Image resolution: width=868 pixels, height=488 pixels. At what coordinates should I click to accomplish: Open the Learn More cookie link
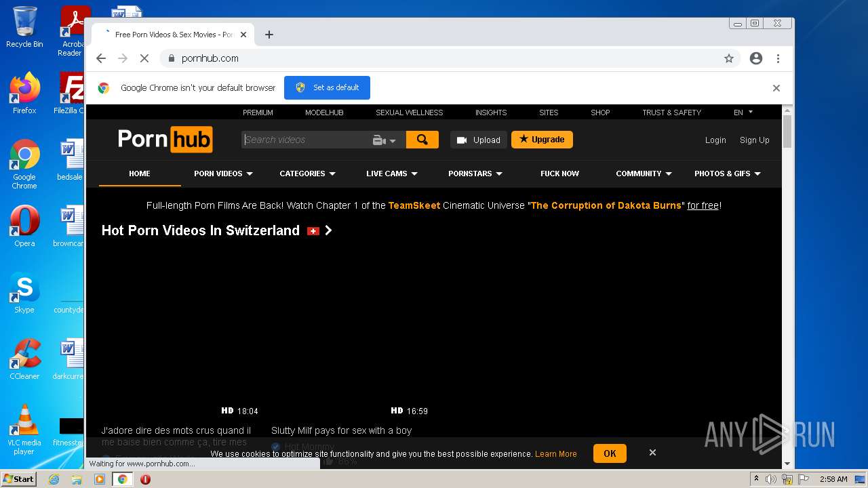[x=556, y=454]
